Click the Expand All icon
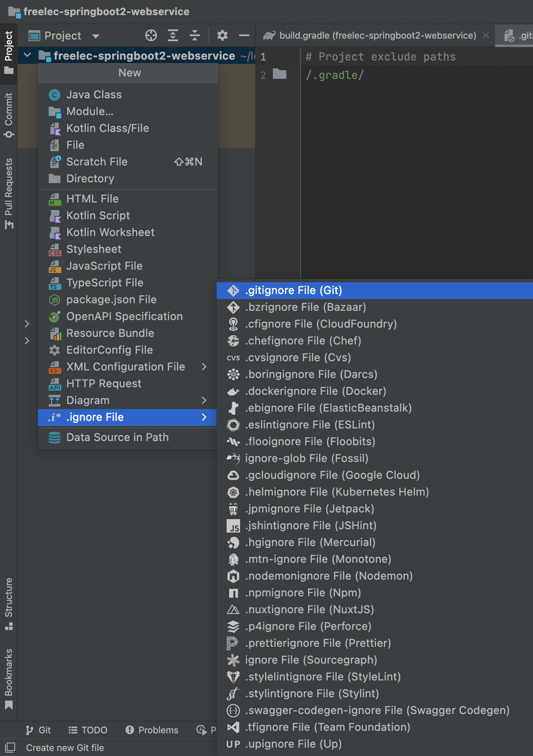The height and width of the screenshot is (756, 533). [x=173, y=36]
